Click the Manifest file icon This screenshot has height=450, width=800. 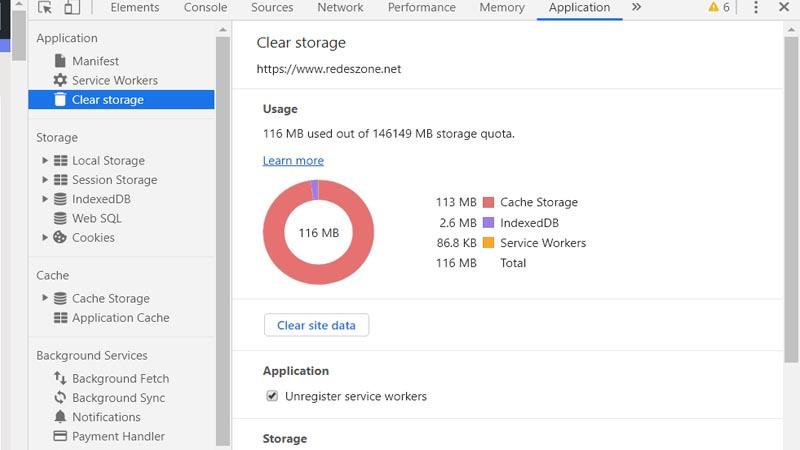tap(60, 61)
